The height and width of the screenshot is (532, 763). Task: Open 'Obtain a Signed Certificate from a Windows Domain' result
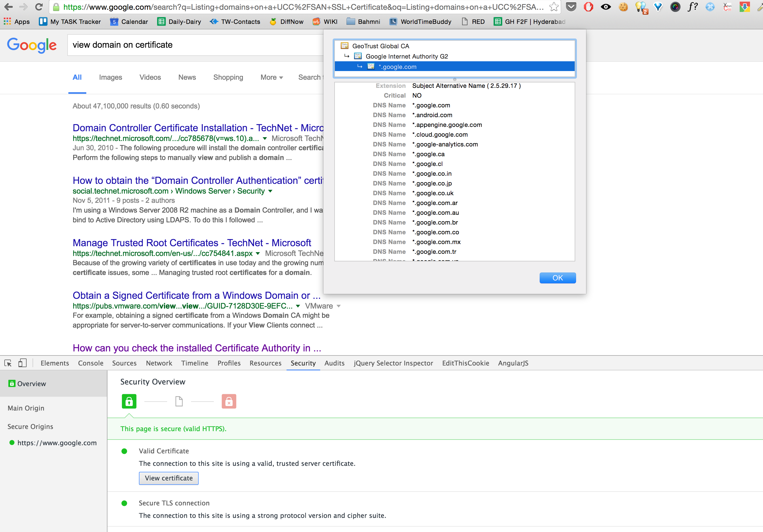pos(196,295)
